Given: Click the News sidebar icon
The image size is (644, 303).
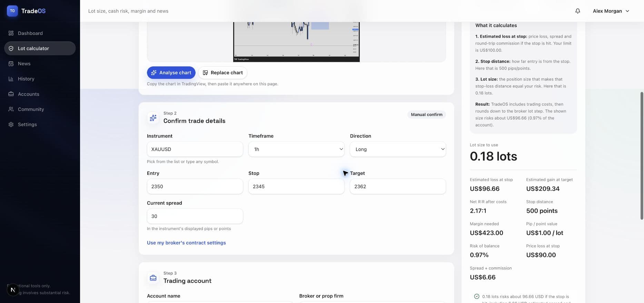Looking at the screenshot, I should [x=11, y=64].
